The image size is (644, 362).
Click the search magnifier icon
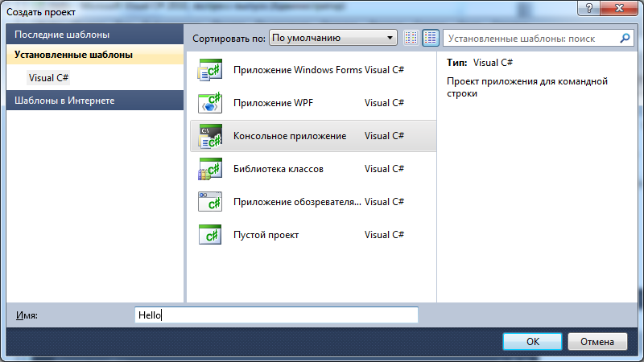click(x=625, y=38)
